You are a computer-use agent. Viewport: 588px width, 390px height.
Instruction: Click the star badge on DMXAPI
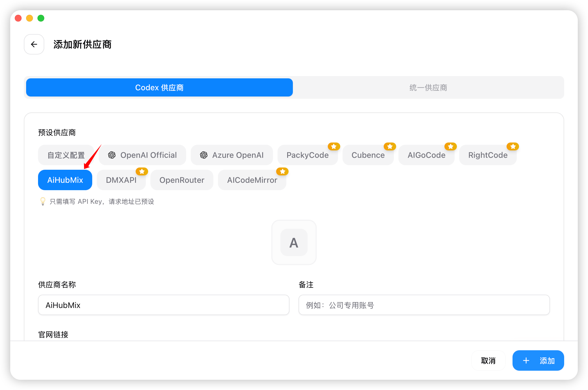coord(142,171)
